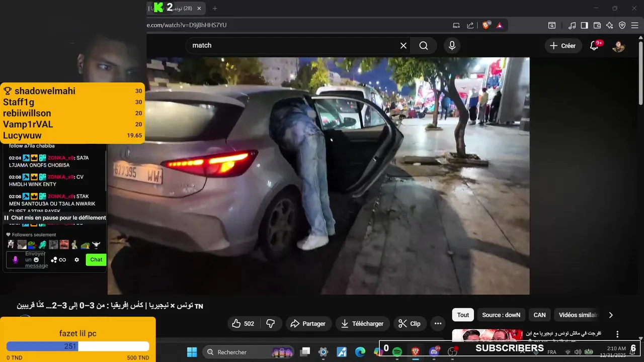Click the Télécharger download button
Screen dimensions: 644x362
tap(362, 324)
